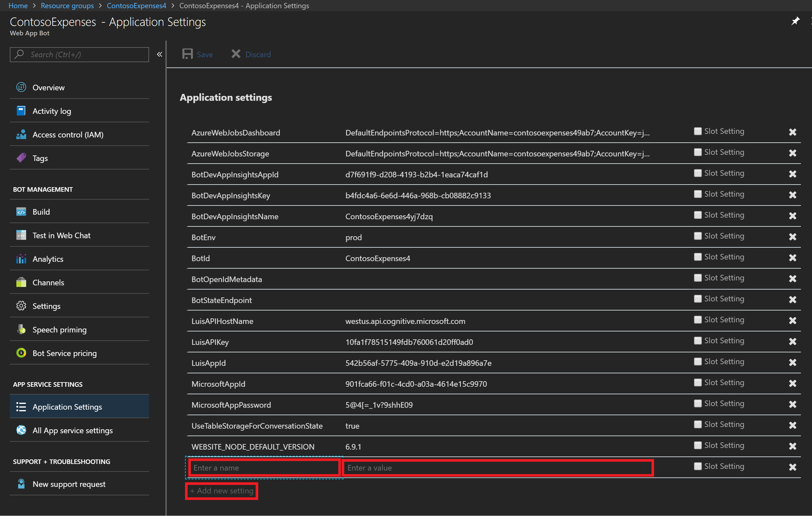Click the Enter a value field

pos(498,467)
